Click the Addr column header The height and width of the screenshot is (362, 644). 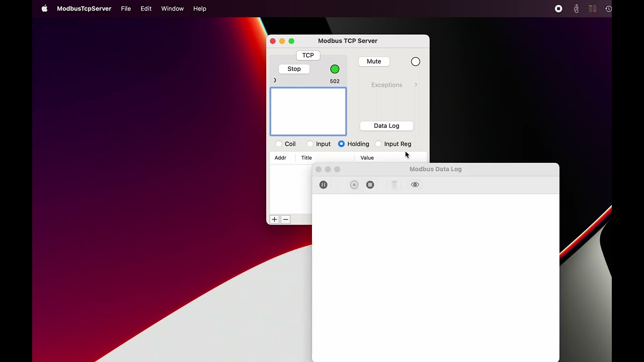(280, 158)
